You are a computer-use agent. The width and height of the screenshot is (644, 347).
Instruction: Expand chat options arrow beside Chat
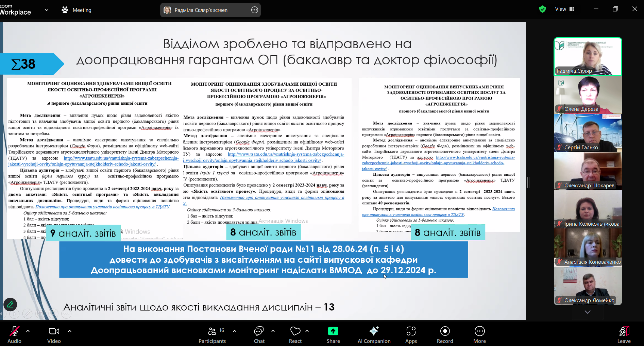pyautogui.click(x=273, y=331)
